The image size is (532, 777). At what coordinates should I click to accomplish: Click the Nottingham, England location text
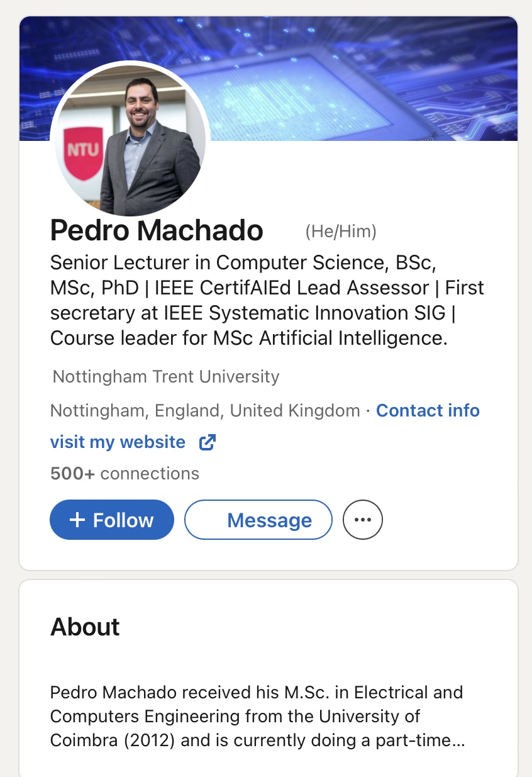coord(204,411)
